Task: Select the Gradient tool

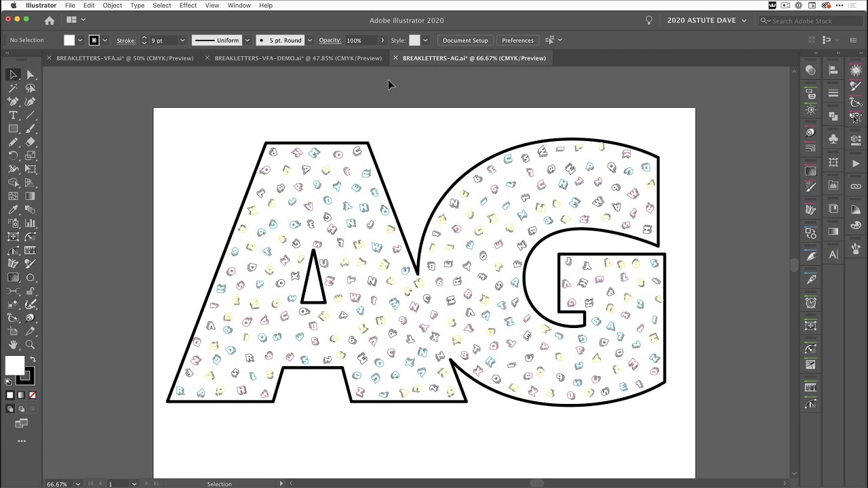Action: (31, 196)
